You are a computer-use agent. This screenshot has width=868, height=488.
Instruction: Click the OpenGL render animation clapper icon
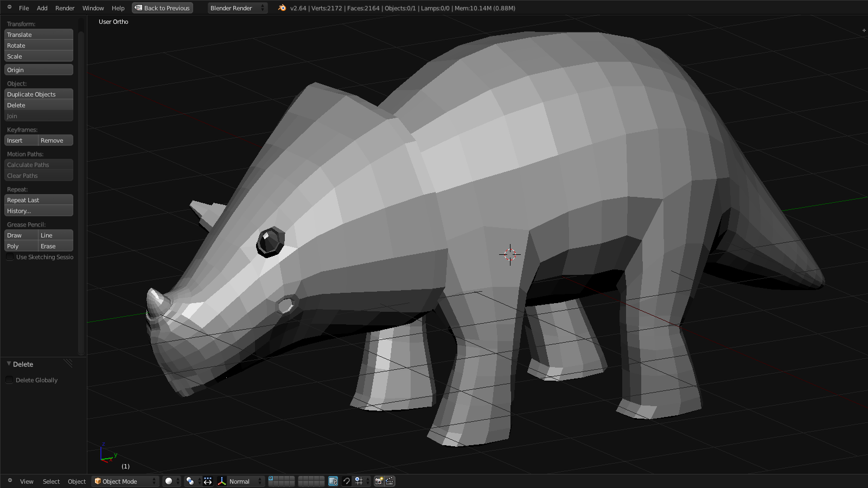coord(390,481)
